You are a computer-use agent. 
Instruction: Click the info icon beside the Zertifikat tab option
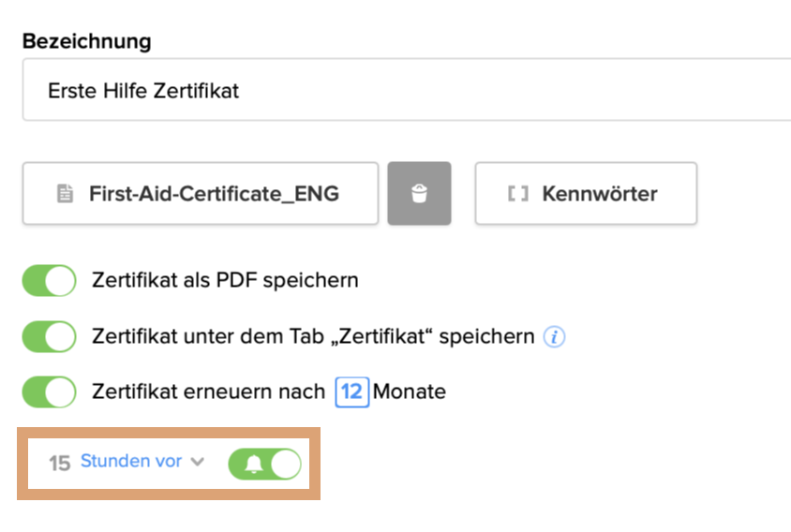[x=555, y=337]
